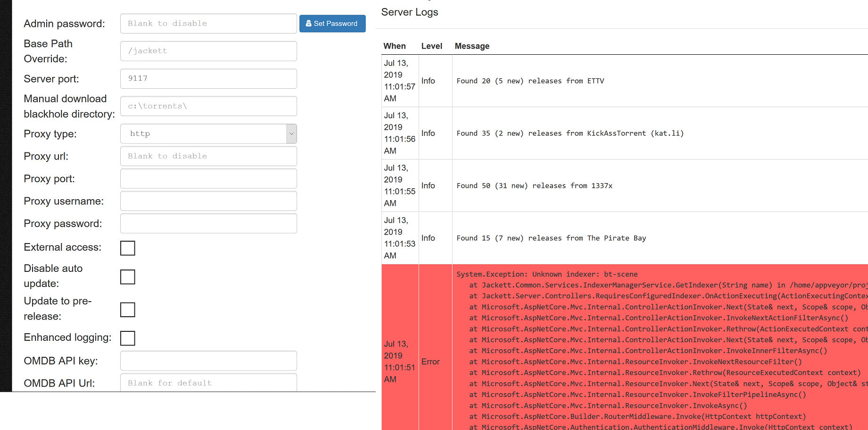Focus the Server port field showing 9117
The width and height of the screenshot is (868, 430).
coord(208,78)
